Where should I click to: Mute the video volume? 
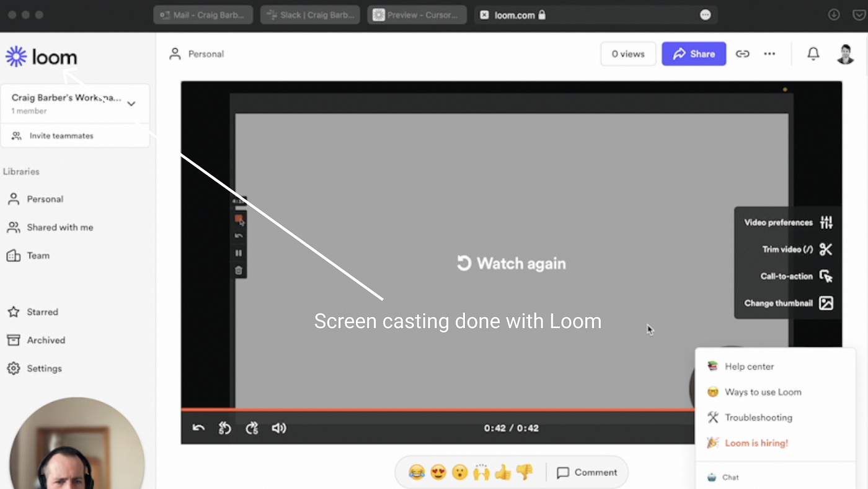pyautogui.click(x=279, y=428)
